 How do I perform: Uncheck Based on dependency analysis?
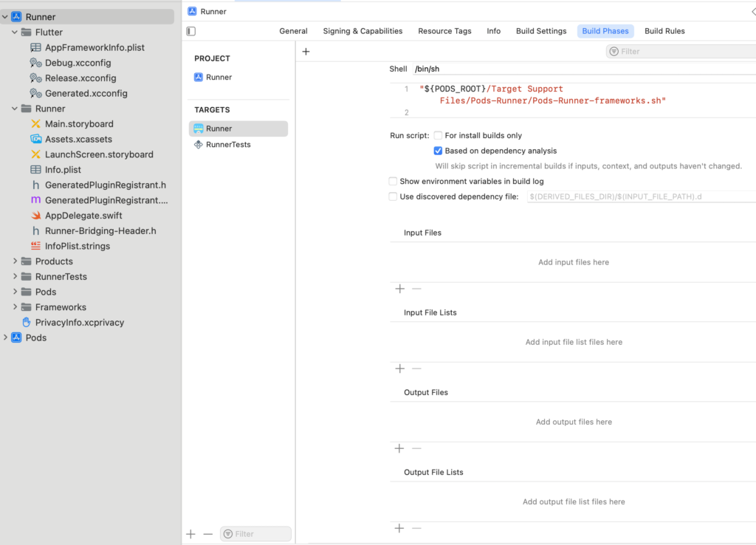point(438,150)
